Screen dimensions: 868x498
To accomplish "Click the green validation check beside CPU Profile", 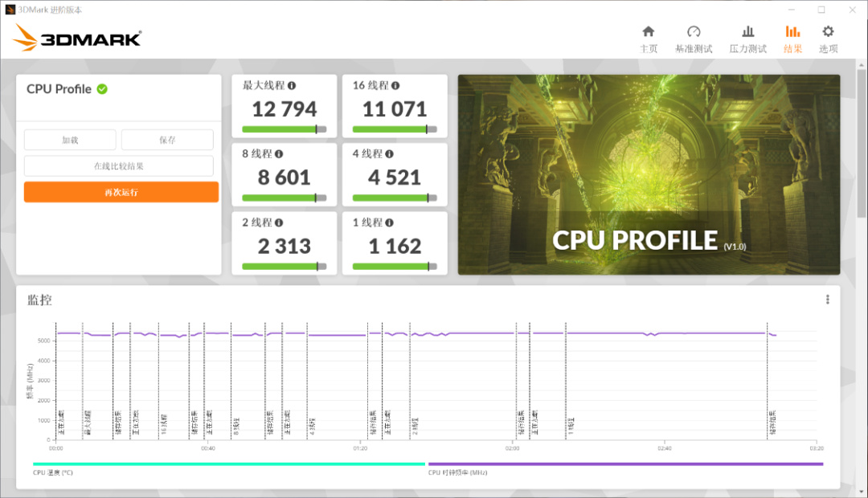I will (x=102, y=88).
